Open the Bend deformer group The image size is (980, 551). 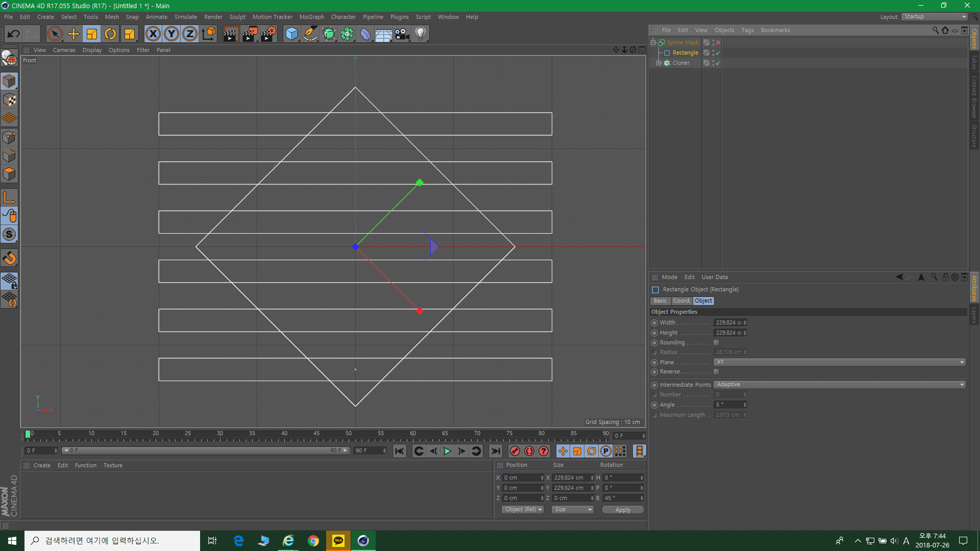coord(365,34)
